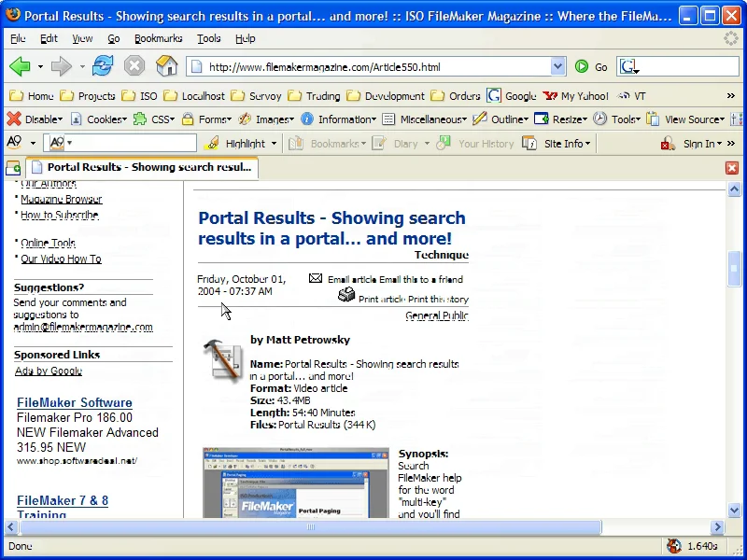Open the Disable dropdown in developer toolbar
This screenshot has width=747, height=560.
point(35,119)
